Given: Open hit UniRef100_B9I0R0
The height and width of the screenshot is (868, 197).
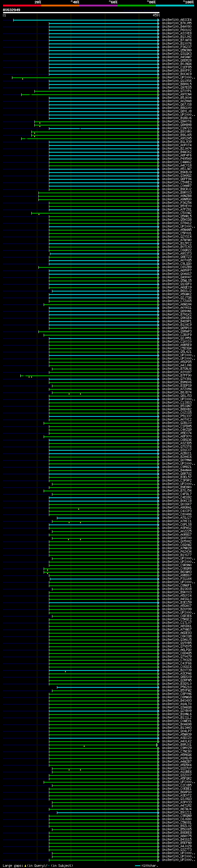Looking at the screenshot, I should coord(177,132).
